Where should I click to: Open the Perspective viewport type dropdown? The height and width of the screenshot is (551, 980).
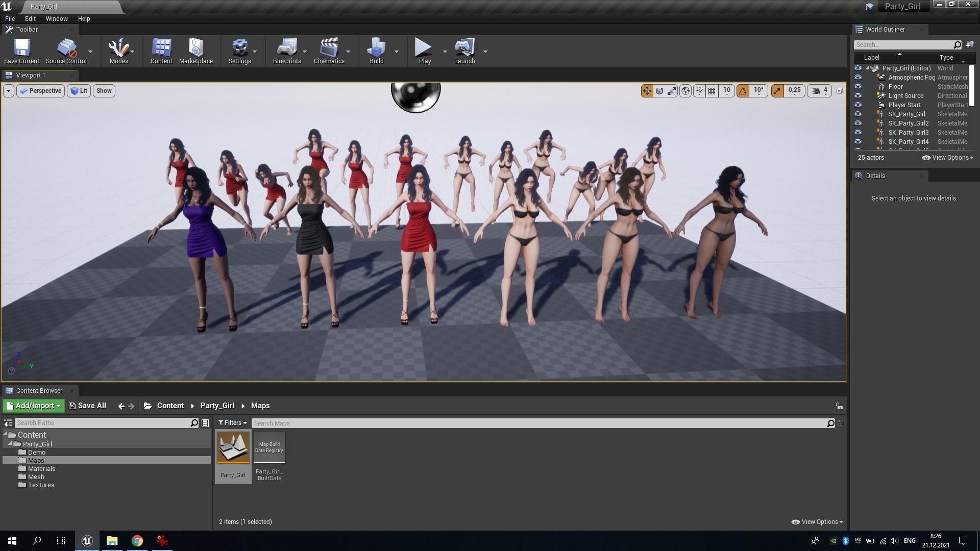[41, 91]
